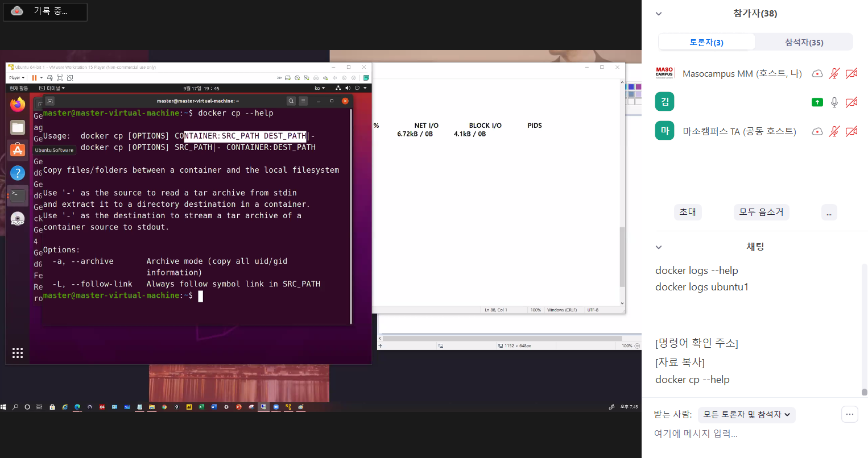Click the 모두 음소거 button
The width and height of the screenshot is (868, 458).
point(761,212)
